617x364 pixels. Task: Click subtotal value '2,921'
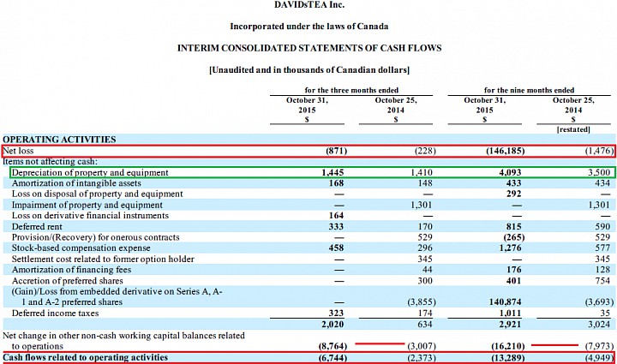(x=510, y=325)
